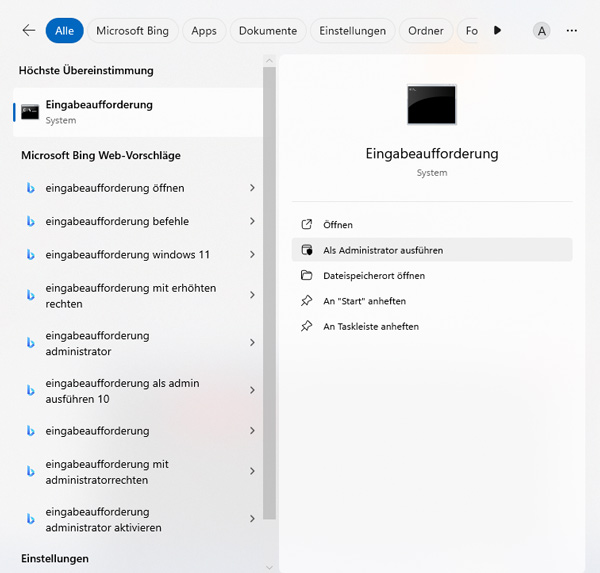Select suggestion 'eingabeaufforderung mit erhöhten rechten'
600x573 pixels.
tap(131, 295)
